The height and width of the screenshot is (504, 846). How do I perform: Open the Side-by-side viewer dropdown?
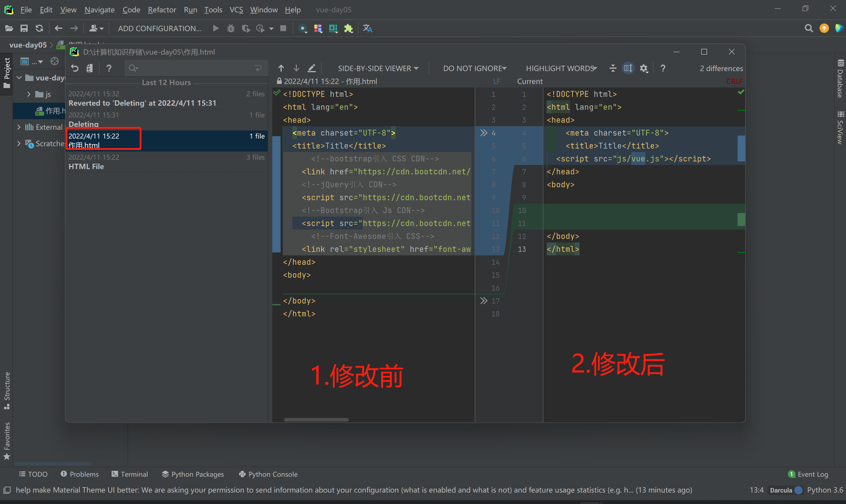378,68
